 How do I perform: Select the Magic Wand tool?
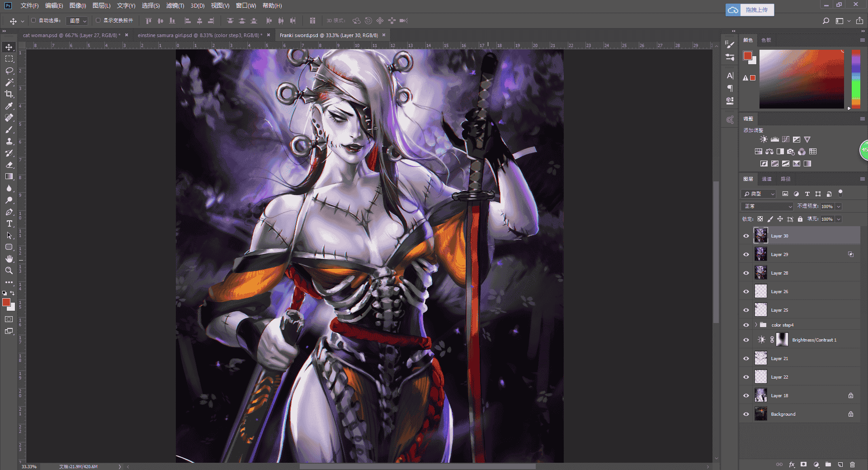[9, 82]
